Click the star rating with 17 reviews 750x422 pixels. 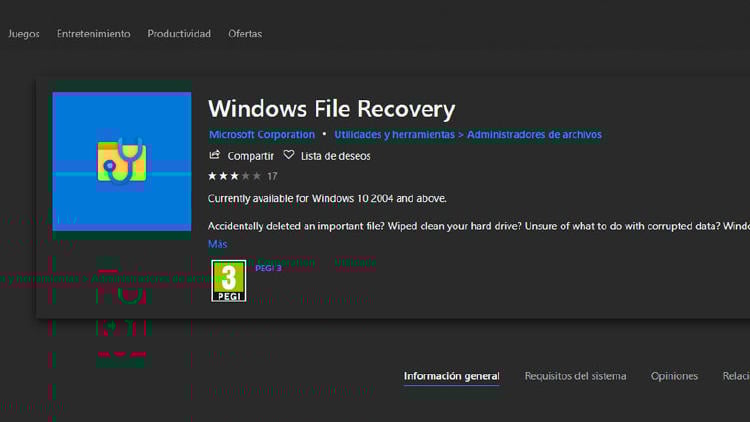(x=243, y=176)
